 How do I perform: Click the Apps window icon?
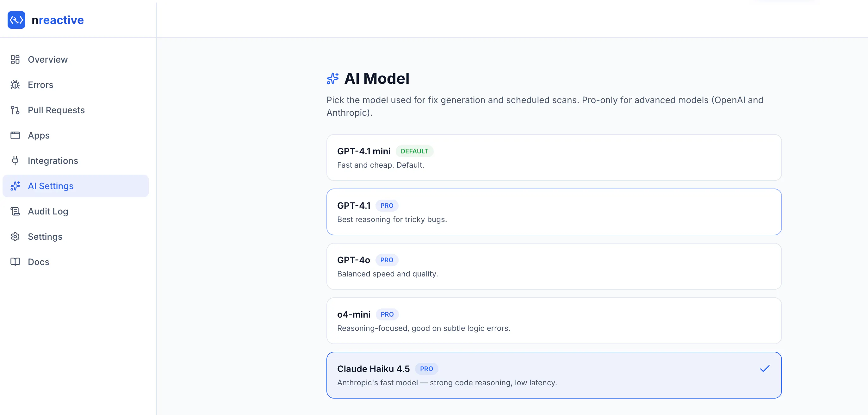pos(15,135)
